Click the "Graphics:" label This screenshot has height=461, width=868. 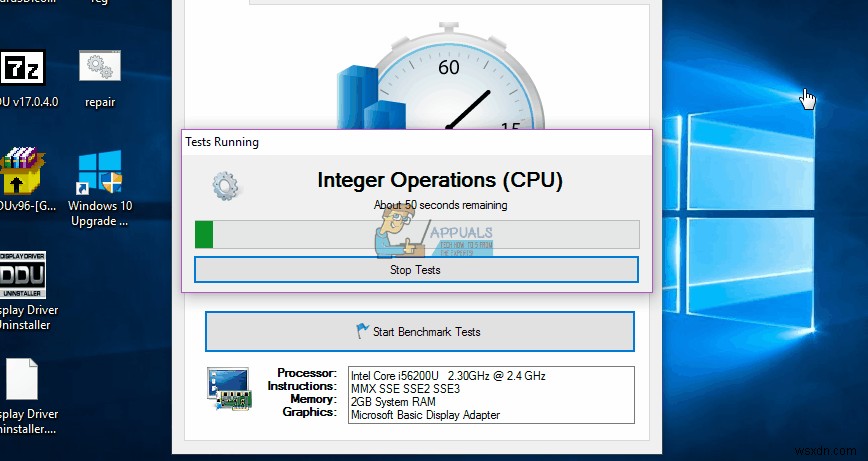coord(309,412)
